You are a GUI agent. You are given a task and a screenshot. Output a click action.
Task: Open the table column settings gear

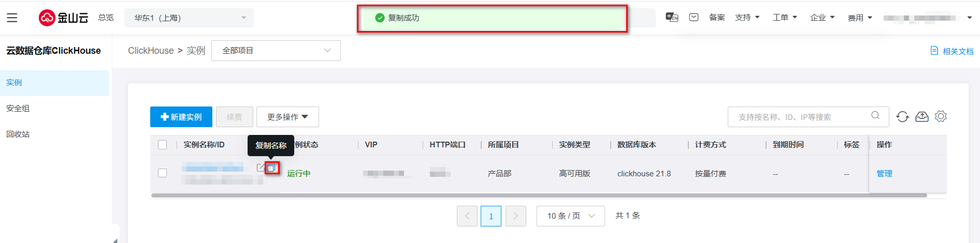pyautogui.click(x=941, y=116)
